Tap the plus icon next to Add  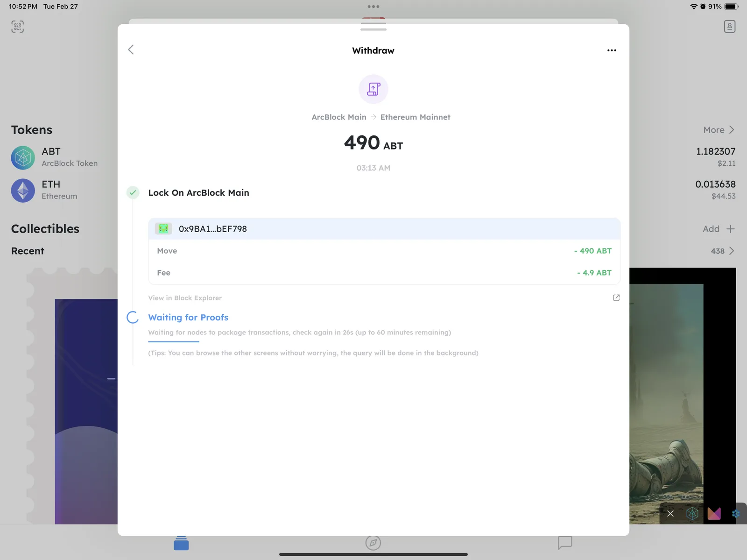click(731, 229)
